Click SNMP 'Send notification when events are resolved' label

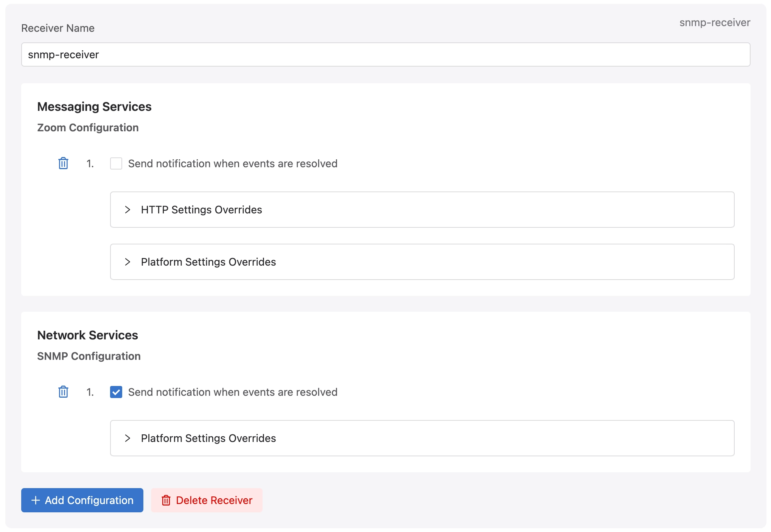coord(233,392)
